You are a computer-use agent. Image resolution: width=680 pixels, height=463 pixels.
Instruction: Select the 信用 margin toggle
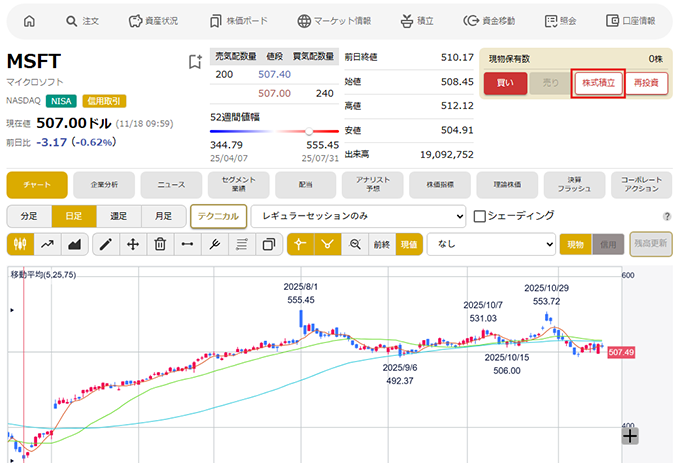click(608, 245)
